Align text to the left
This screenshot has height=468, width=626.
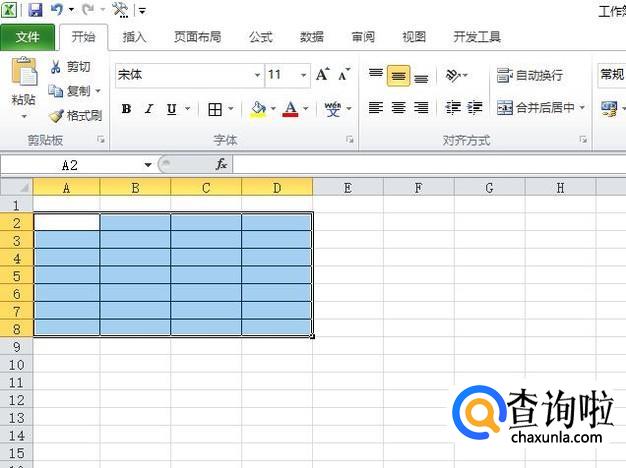376,108
